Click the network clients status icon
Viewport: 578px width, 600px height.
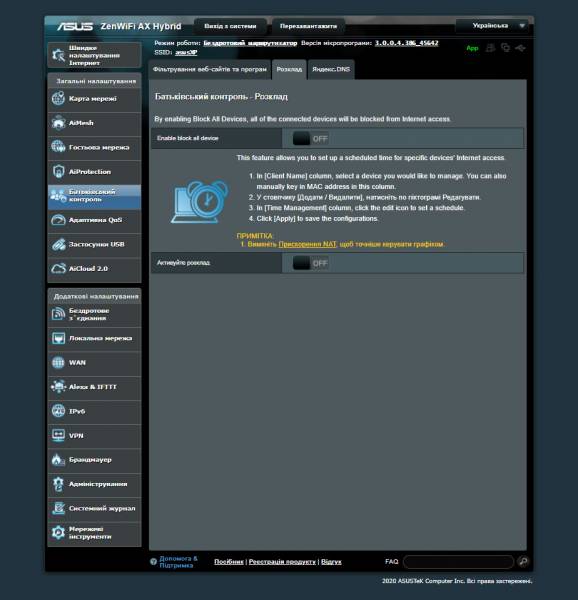[x=505, y=48]
